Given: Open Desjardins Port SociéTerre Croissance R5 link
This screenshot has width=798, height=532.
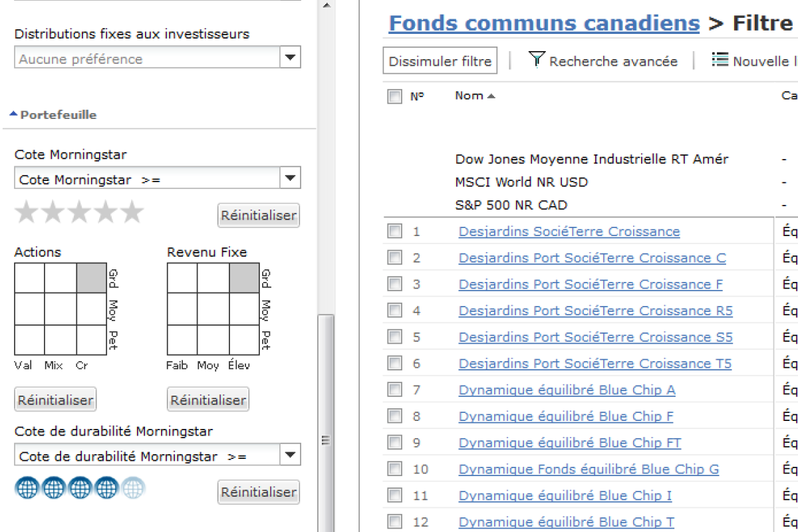Looking at the screenshot, I should pyautogui.click(x=595, y=311).
